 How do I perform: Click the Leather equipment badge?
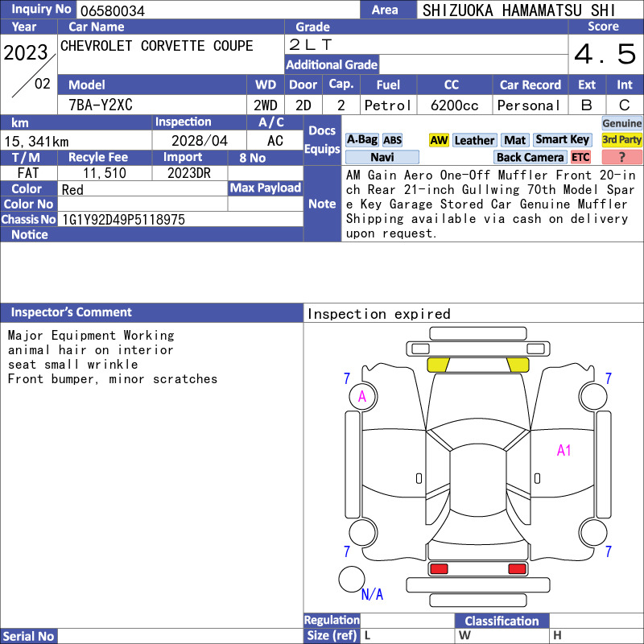pyautogui.click(x=474, y=140)
